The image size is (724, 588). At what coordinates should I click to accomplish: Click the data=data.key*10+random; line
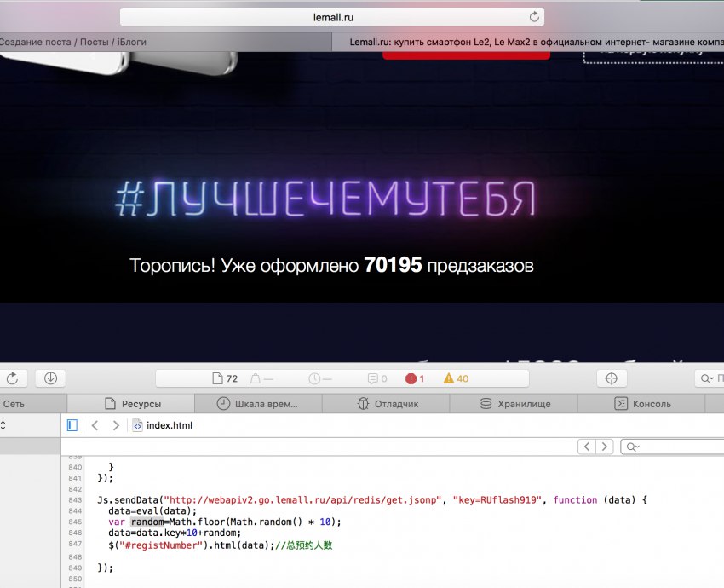tap(175, 533)
